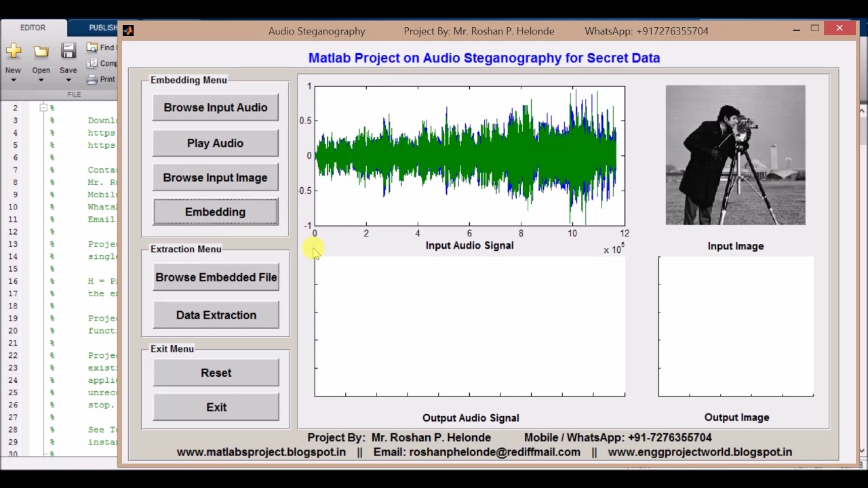Click the Play Audio button
The height and width of the screenshot is (488, 868).
[215, 143]
